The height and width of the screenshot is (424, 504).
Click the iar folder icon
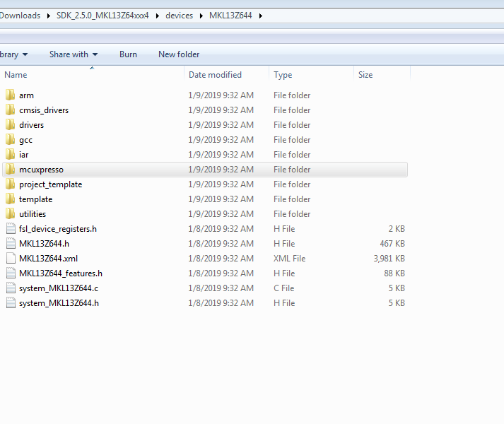[11, 154]
